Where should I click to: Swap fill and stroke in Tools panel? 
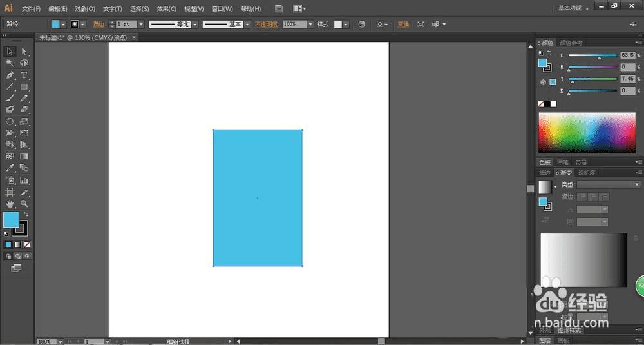pyautogui.click(x=26, y=214)
